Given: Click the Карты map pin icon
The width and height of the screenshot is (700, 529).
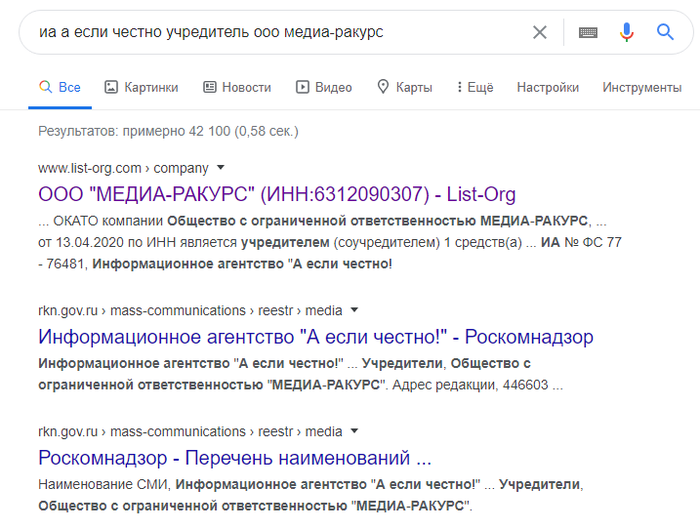Looking at the screenshot, I should tap(383, 87).
